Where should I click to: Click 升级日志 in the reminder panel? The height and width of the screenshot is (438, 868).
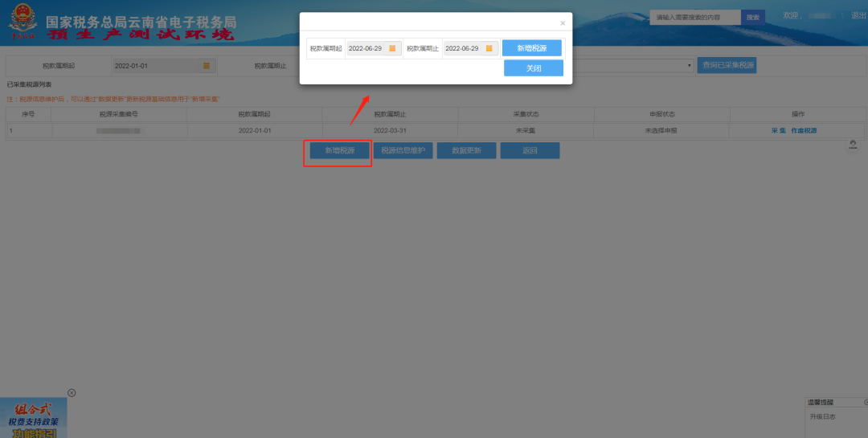tap(823, 417)
